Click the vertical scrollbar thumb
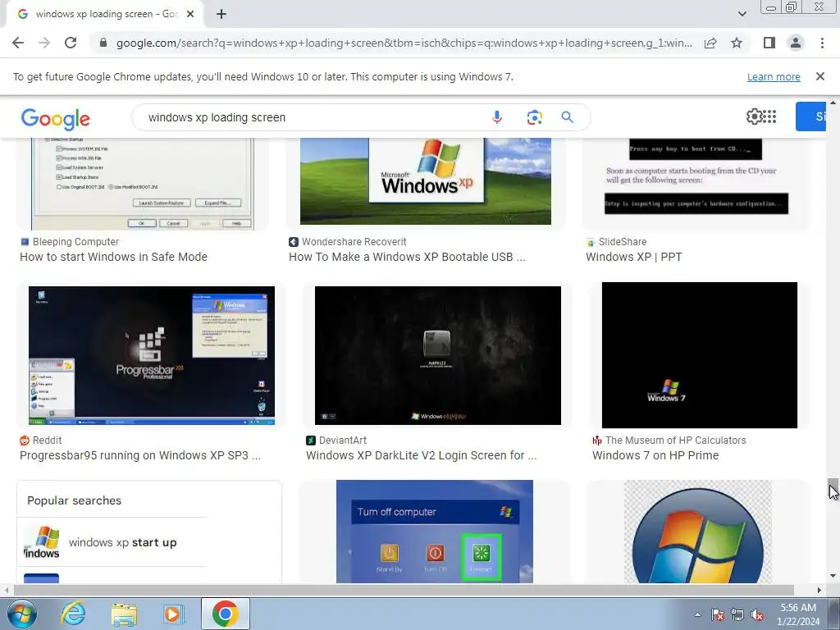The width and height of the screenshot is (840, 630). [x=833, y=487]
